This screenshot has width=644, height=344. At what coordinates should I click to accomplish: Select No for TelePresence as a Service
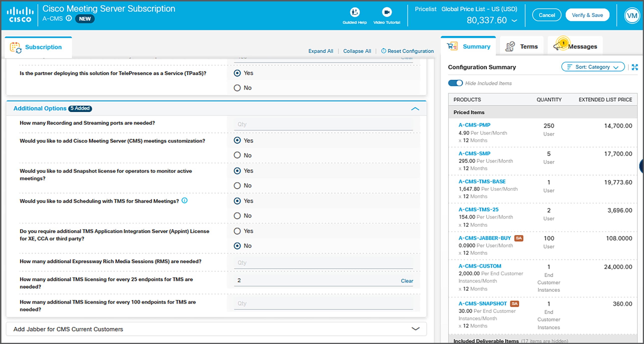coord(237,88)
